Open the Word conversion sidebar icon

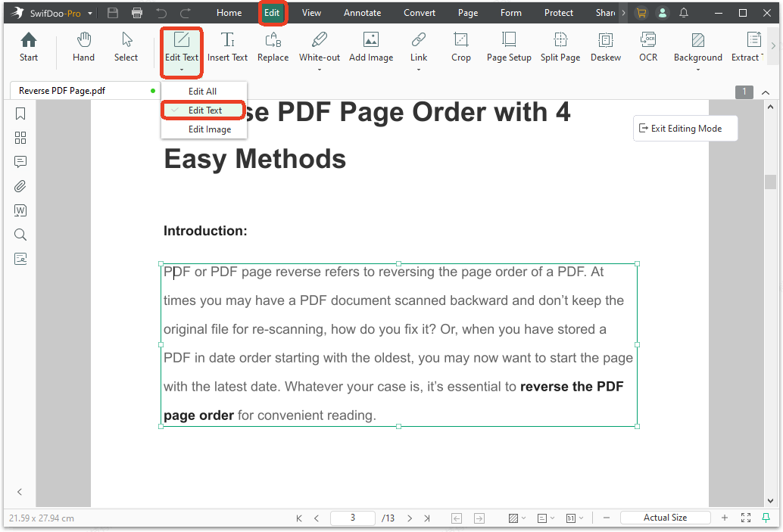coord(20,210)
